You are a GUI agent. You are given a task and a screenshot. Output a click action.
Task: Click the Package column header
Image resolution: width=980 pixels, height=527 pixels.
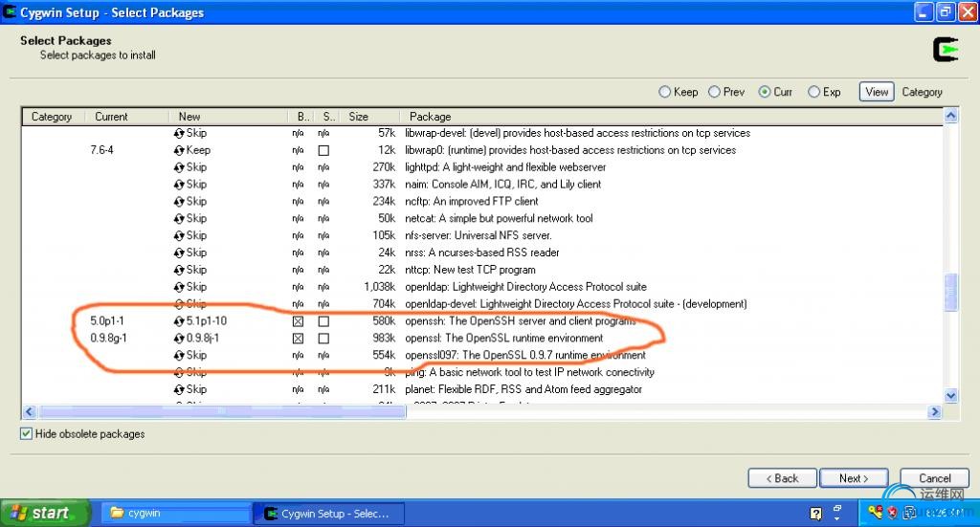pyautogui.click(x=670, y=117)
